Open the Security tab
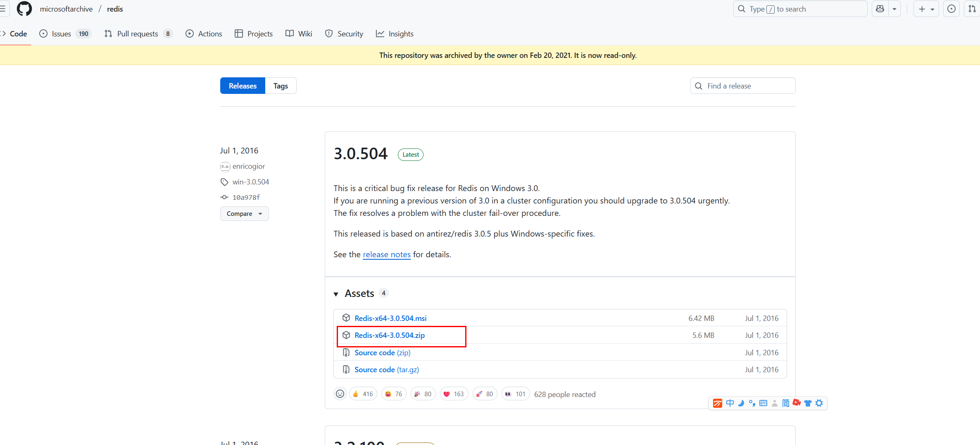The image size is (980, 445). (x=344, y=34)
